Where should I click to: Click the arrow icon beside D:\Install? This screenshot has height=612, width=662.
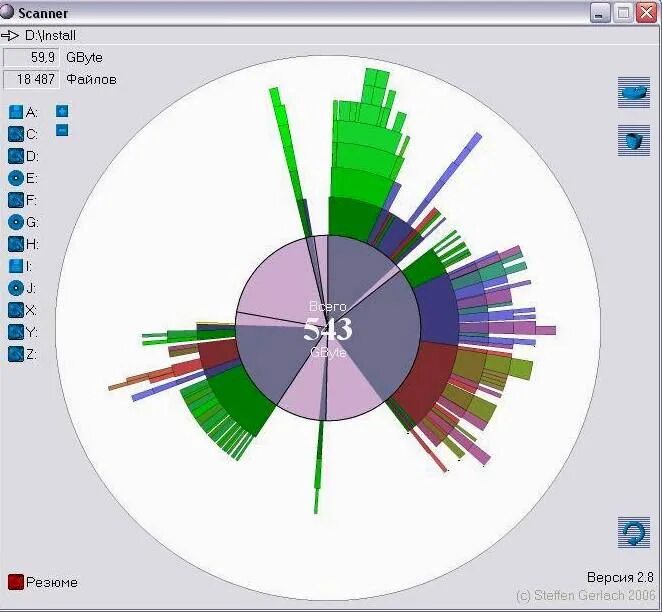point(10,36)
